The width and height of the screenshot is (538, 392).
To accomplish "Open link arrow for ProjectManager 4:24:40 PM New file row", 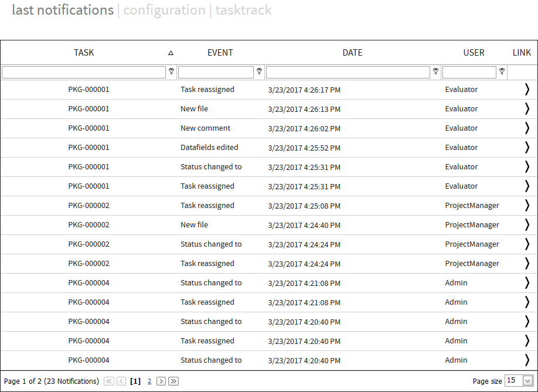I will 526,225.
